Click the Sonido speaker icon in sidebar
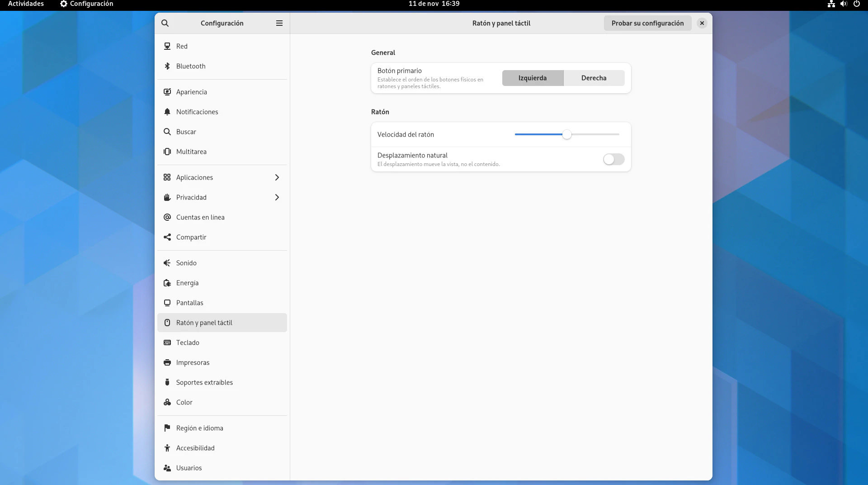The height and width of the screenshot is (485, 868). coord(167,263)
